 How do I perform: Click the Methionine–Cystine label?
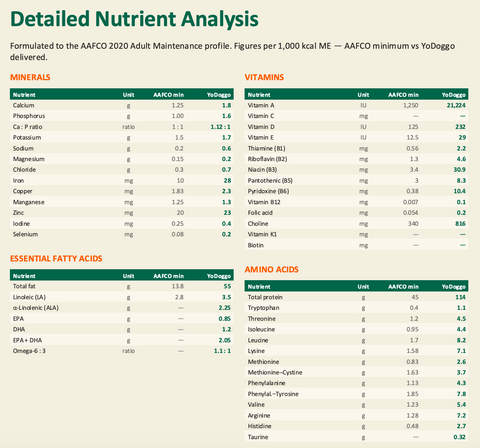(275, 373)
